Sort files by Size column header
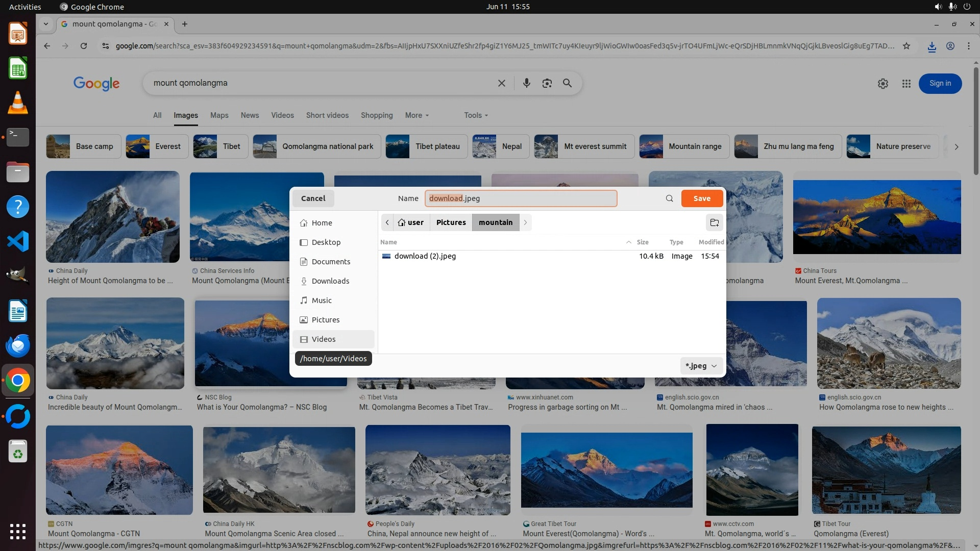The width and height of the screenshot is (980, 551). 642,242
